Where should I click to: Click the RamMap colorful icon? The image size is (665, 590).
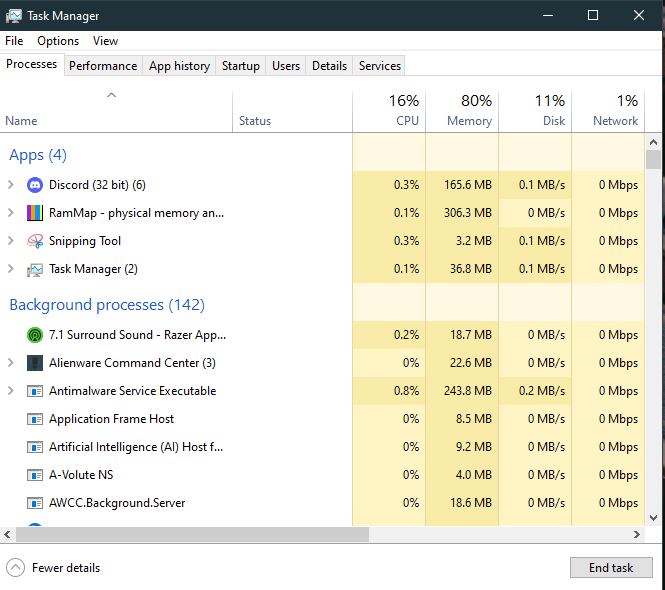pos(35,213)
